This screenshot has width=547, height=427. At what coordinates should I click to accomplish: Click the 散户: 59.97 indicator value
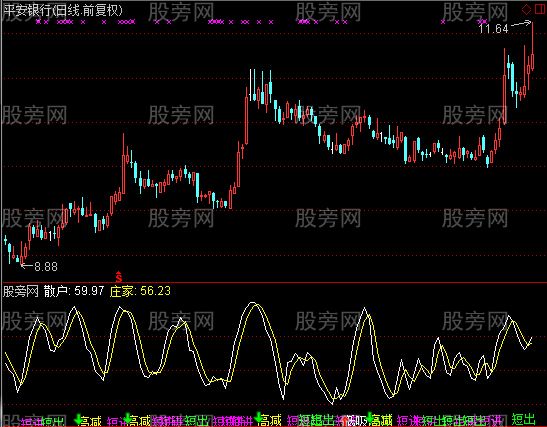74,291
